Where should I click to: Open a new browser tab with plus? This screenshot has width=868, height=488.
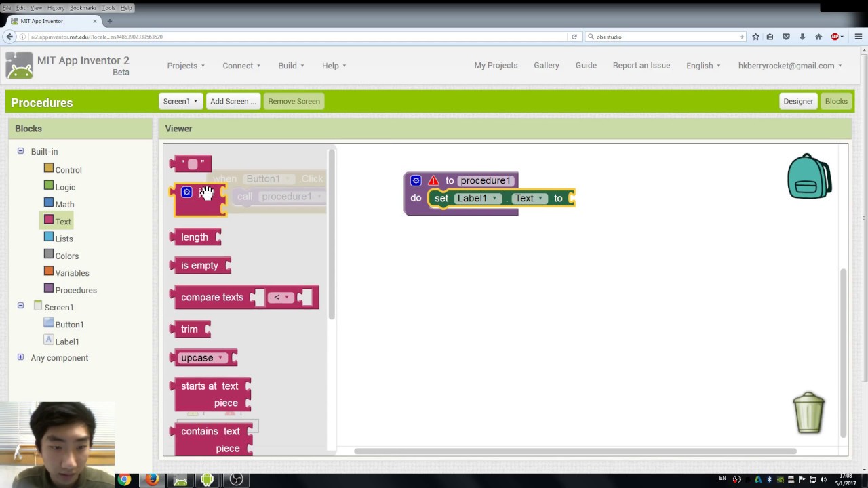click(x=109, y=21)
